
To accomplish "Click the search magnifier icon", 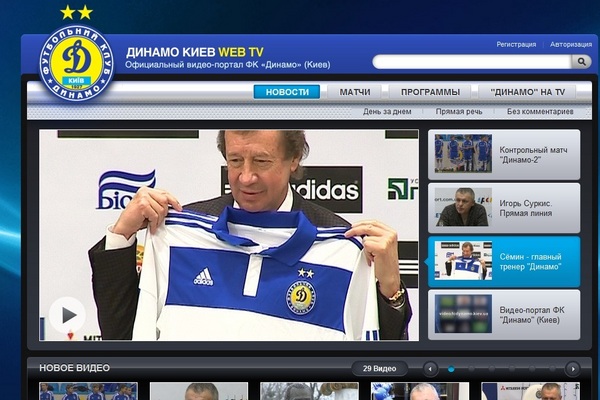I will click(581, 62).
